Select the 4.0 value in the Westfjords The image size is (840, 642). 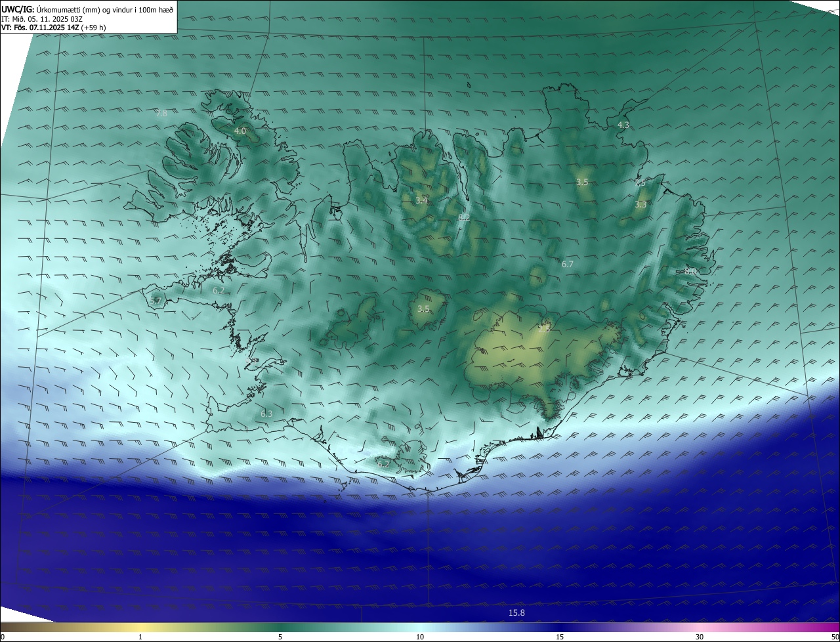[240, 131]
